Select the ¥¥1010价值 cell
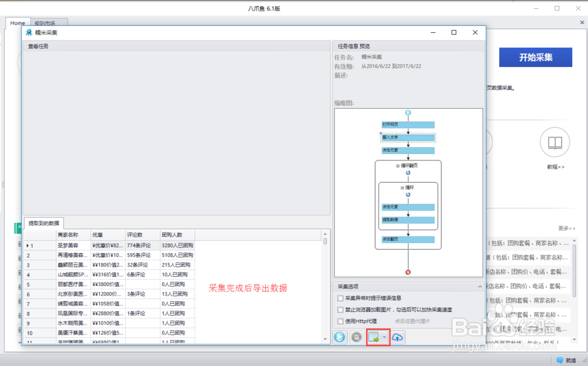Screen dimensions: 588x366 [108, 323]
